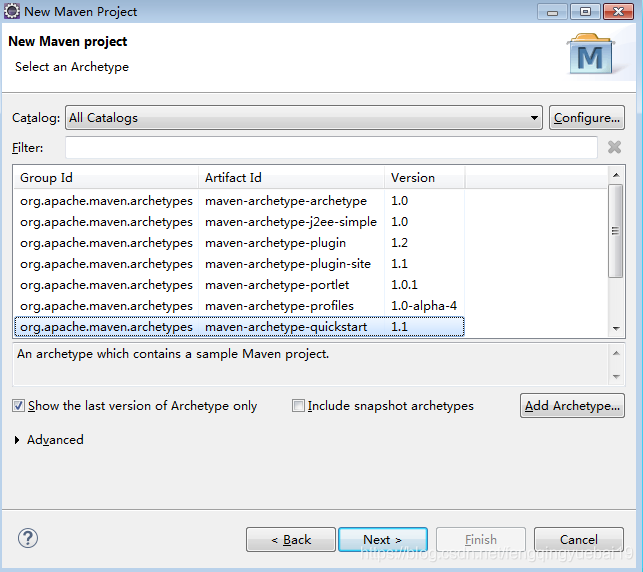Click the Configure... button
Screen dimensions: 643x572
586,118
